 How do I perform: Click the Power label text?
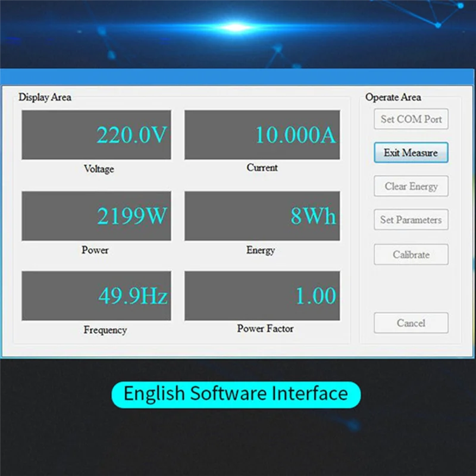tap(95, 250)
